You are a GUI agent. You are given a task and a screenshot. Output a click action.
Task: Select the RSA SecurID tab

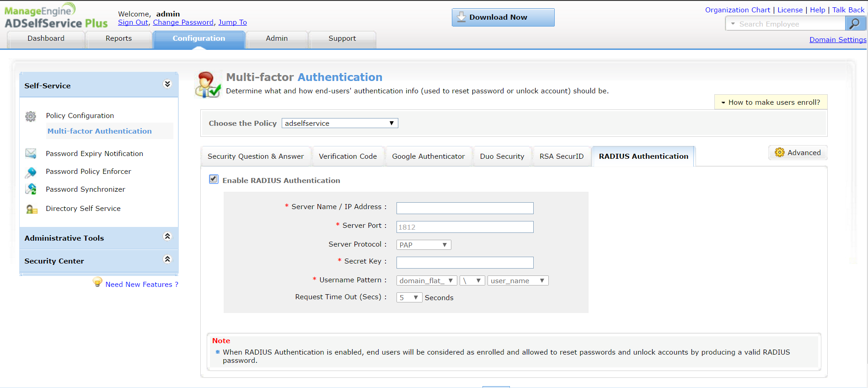point(562,156)
